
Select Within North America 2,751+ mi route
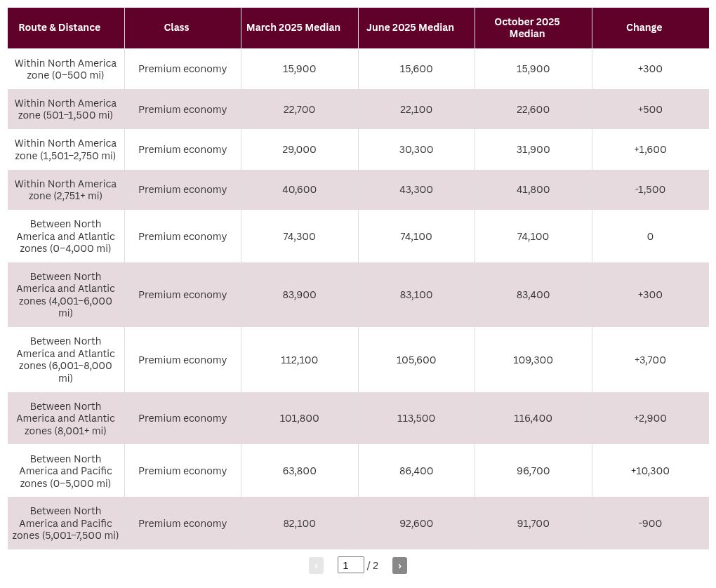(65, 189)
